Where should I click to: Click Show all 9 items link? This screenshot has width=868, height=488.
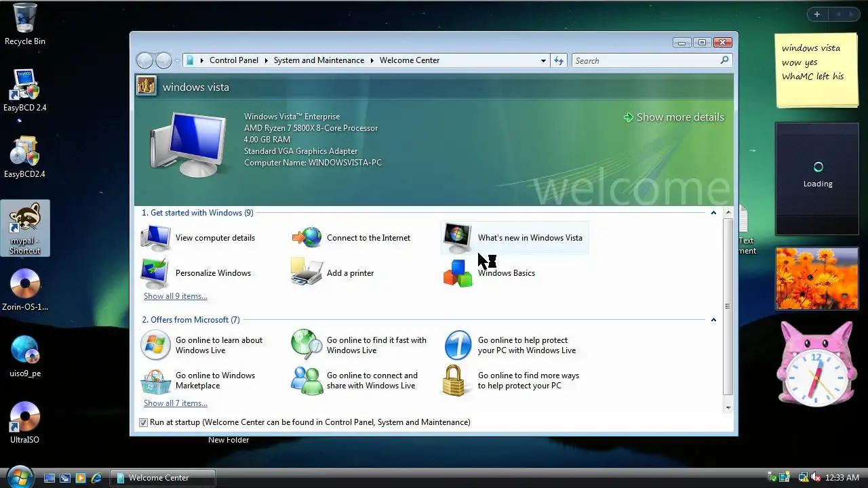[176, 296]
